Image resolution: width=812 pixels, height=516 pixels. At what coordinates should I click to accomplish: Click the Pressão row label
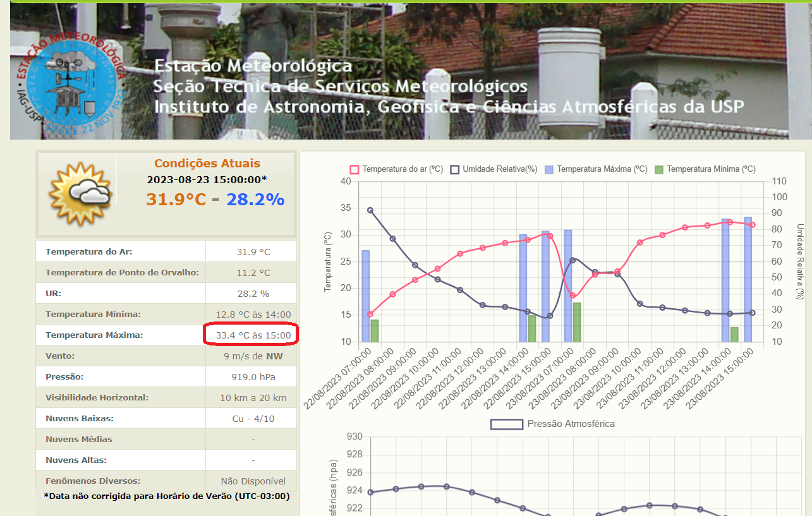tap(65, 377)
